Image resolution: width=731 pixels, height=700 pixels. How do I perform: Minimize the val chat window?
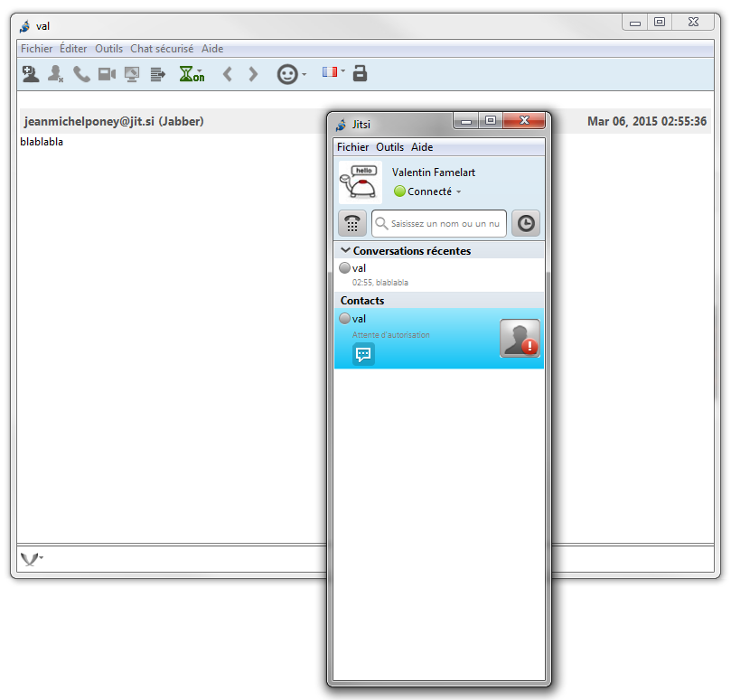(635, 23)
